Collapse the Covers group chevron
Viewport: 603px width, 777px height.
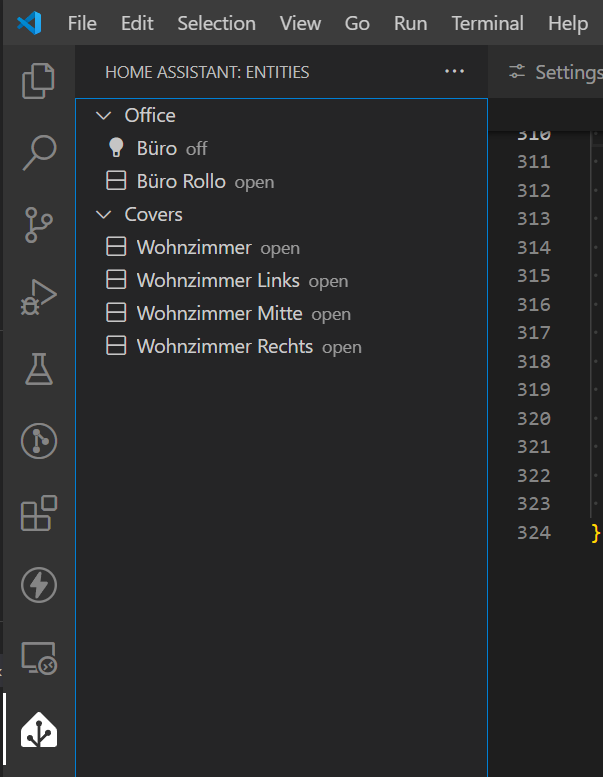(103, 215)
